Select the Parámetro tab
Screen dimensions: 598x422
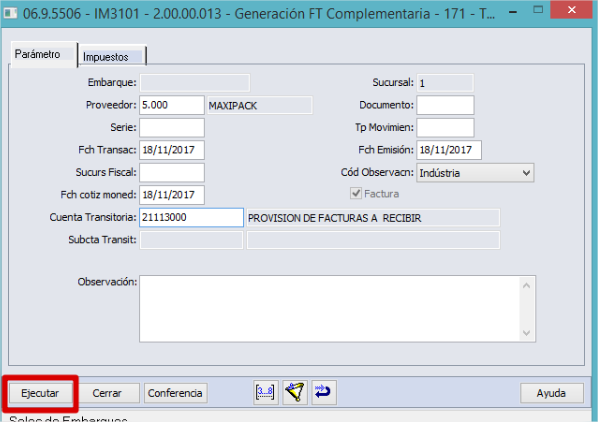point(43,54)
